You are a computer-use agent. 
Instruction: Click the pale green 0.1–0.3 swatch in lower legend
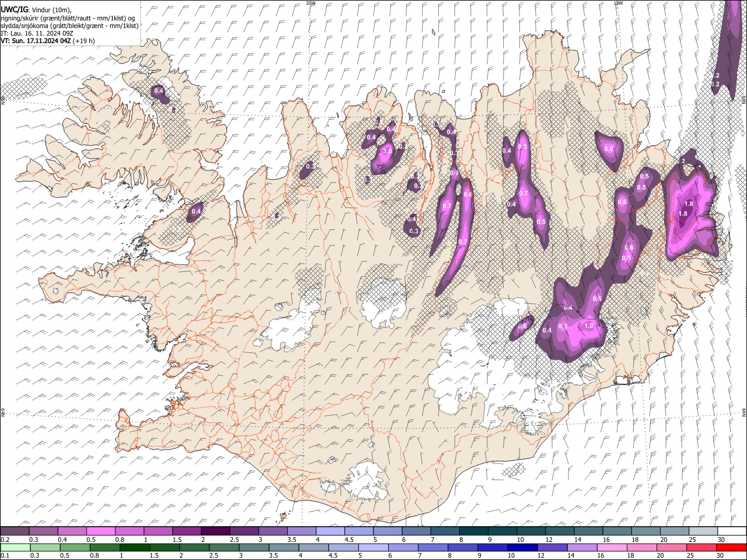[x=15, y=548]
